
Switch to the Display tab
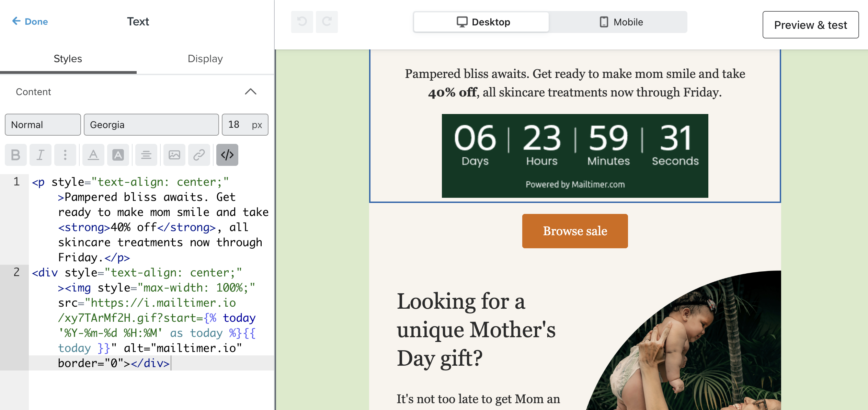(205, 59)
